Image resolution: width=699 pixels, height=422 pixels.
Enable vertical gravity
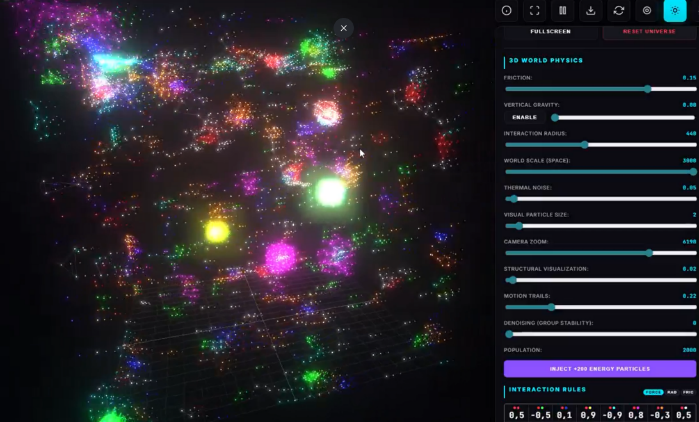coord(524,117)
